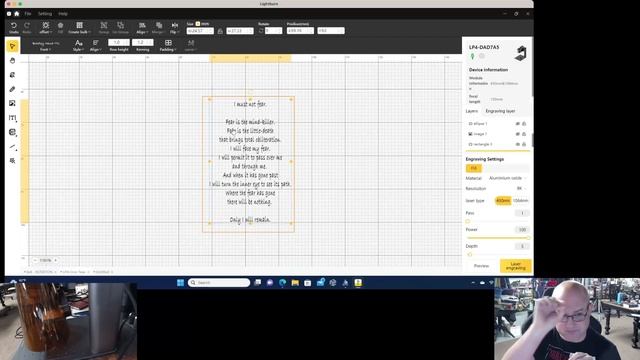Image resolution: width=640 pixels, height=360 pixels.
Task: Open the text Style dropdown
Action: [78, 45]
